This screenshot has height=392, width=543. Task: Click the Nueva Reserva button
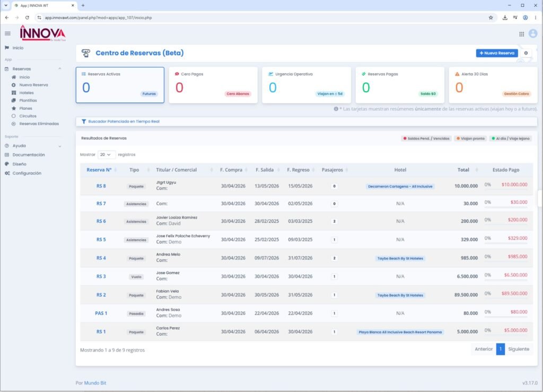click(x=497, y=53)
